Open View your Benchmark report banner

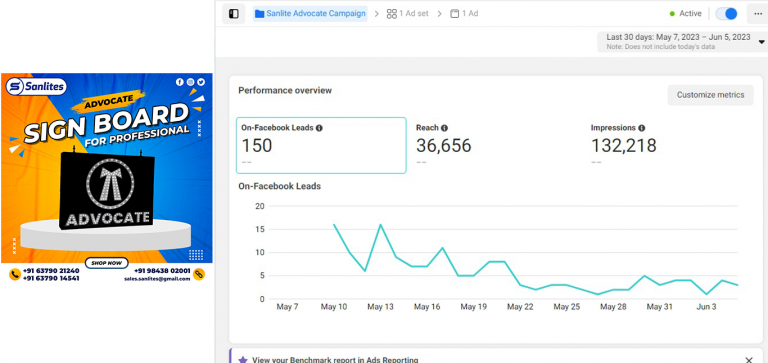tap(496, 356)
